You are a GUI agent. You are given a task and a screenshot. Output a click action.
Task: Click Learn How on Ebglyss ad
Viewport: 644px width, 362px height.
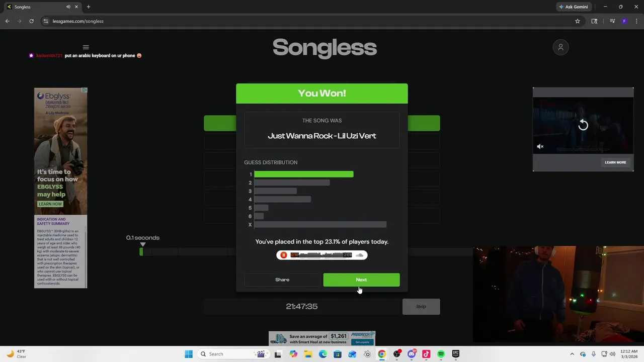click(50, 204)
